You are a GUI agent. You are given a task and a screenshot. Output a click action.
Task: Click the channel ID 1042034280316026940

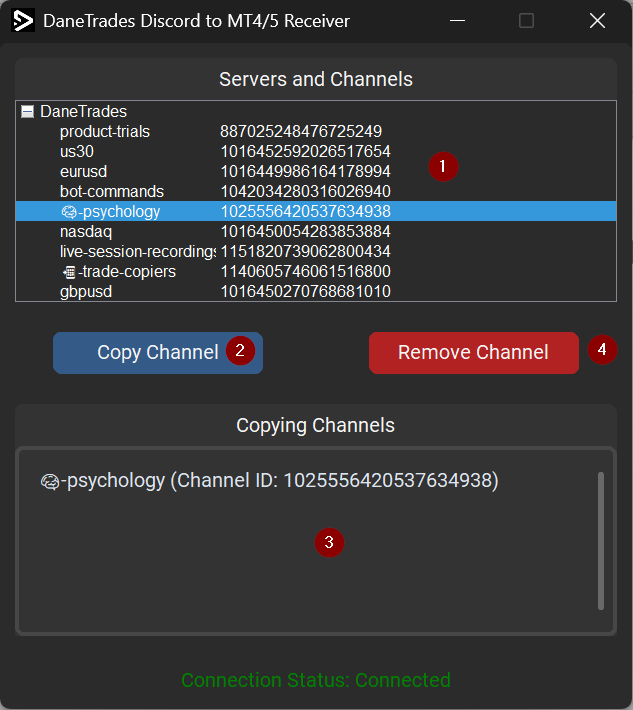306,191
